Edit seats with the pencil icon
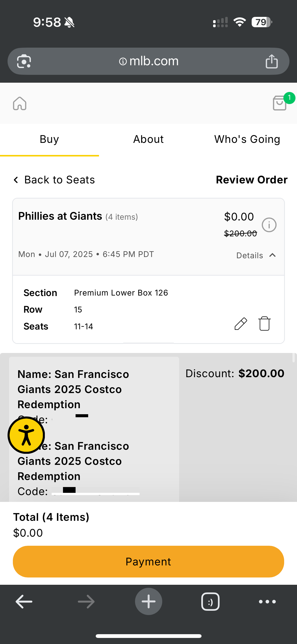 click(241, 324)
